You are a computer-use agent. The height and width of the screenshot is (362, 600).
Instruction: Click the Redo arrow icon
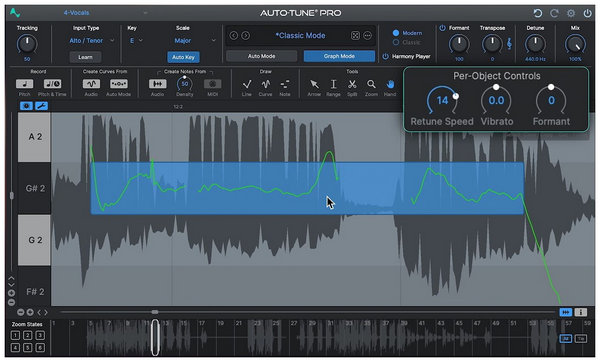pos(554,13)
